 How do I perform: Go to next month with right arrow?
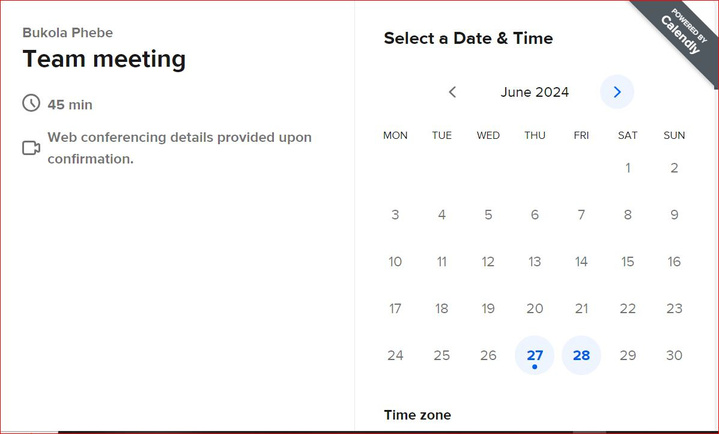tap(617, 92)
